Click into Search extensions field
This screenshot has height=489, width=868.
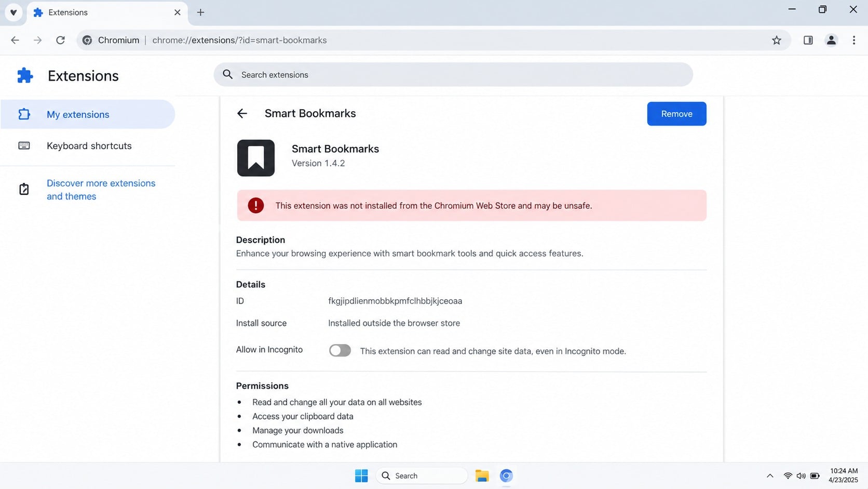[453, 75]
